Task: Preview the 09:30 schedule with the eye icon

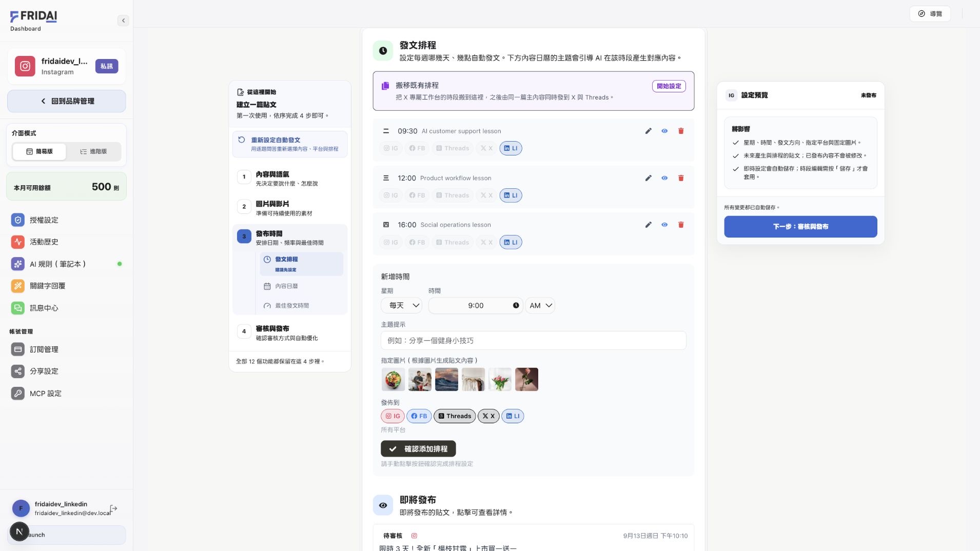Action: [664, 131]
